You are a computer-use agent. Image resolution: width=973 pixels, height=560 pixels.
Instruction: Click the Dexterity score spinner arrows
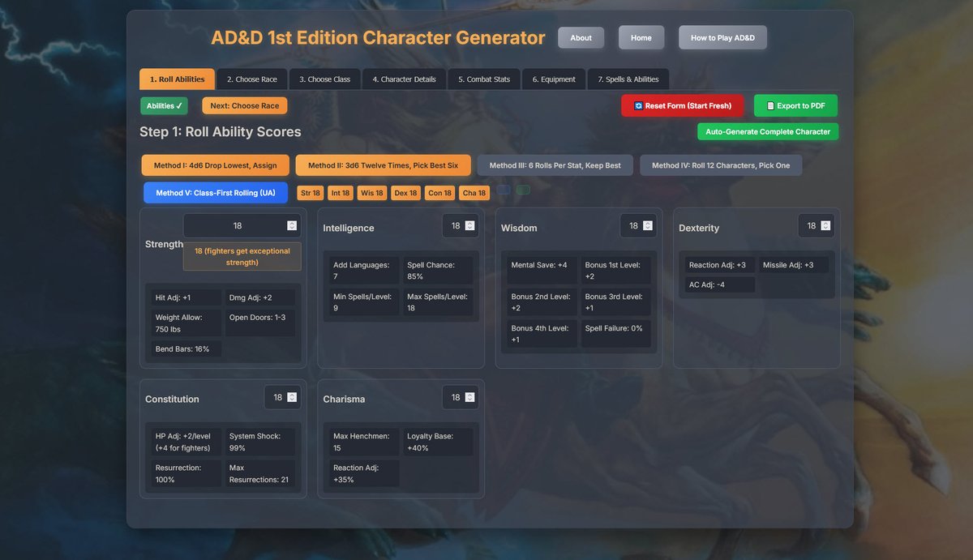pyautogui.click(x=825, y=226)
